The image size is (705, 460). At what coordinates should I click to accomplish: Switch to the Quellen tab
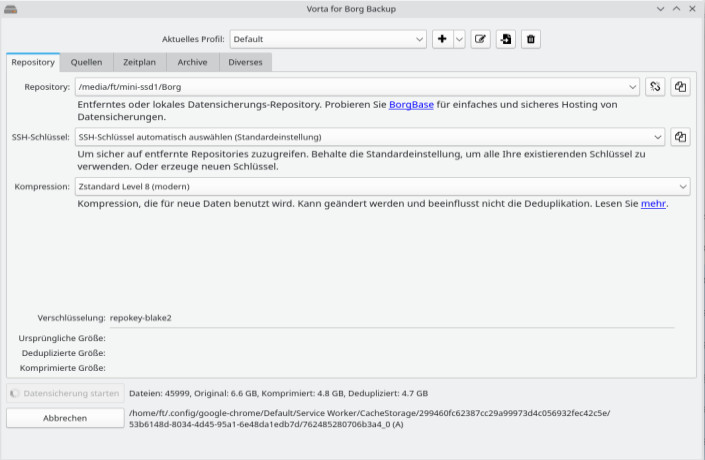(86, 62)
